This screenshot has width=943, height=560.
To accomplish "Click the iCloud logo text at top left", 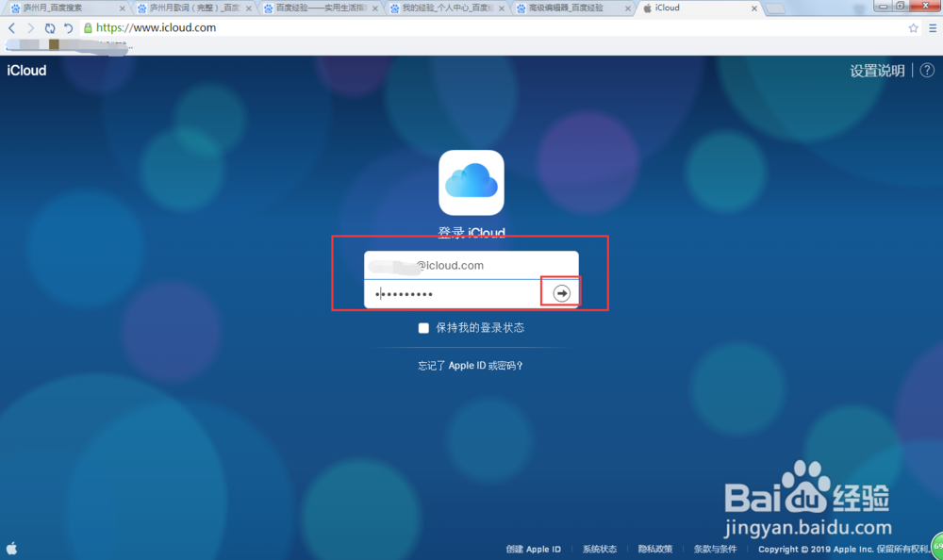I will coord(26,71).
